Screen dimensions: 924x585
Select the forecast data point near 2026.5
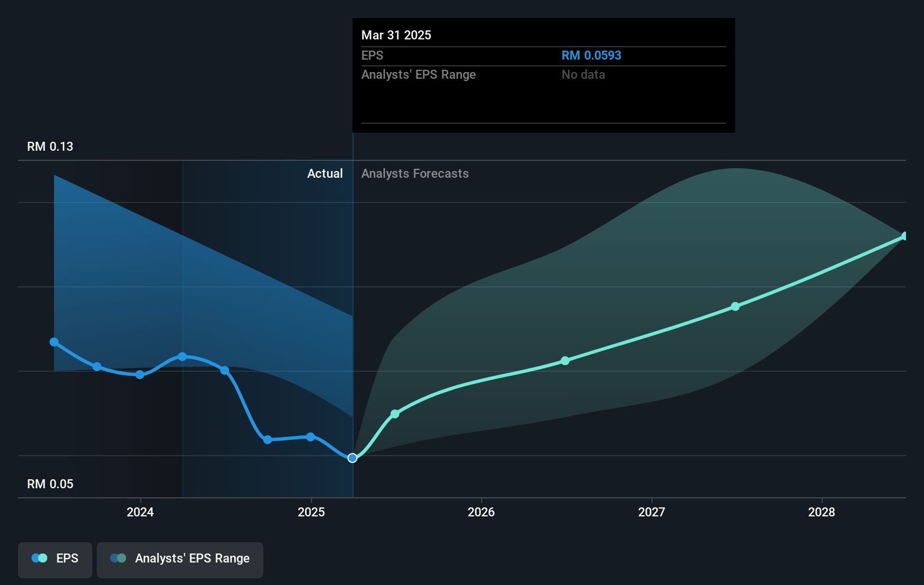[565, 361]
